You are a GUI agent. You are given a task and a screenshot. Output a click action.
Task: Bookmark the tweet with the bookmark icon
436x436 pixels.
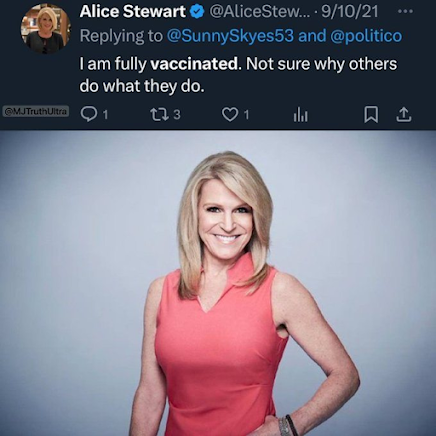[371, 115]
